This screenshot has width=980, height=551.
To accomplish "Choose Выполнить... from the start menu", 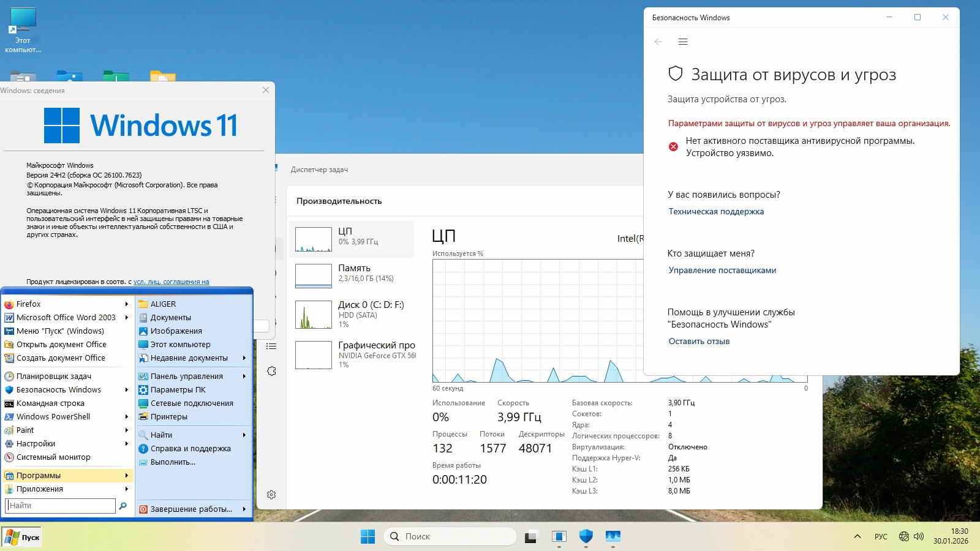I will [173, 462].
